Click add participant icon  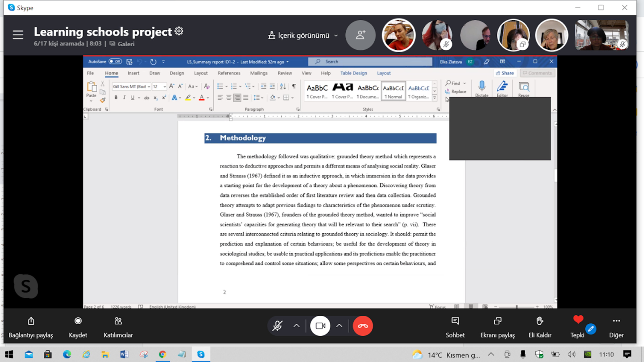(360, 35)
